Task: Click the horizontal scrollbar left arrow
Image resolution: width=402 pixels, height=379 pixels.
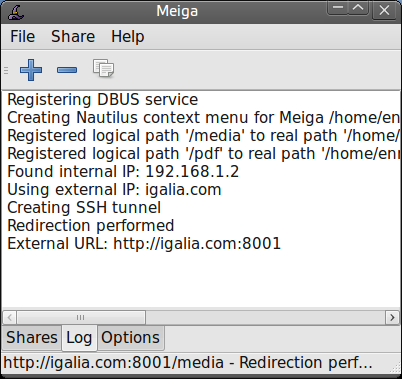Action: pyautogui.click(x=9, y=317)
